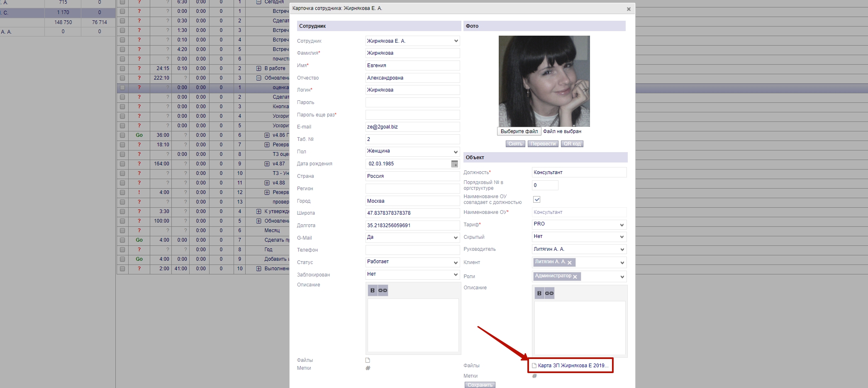868x388 pixels.
Task: Click the Таб. № field
Action: pos(412,139)
